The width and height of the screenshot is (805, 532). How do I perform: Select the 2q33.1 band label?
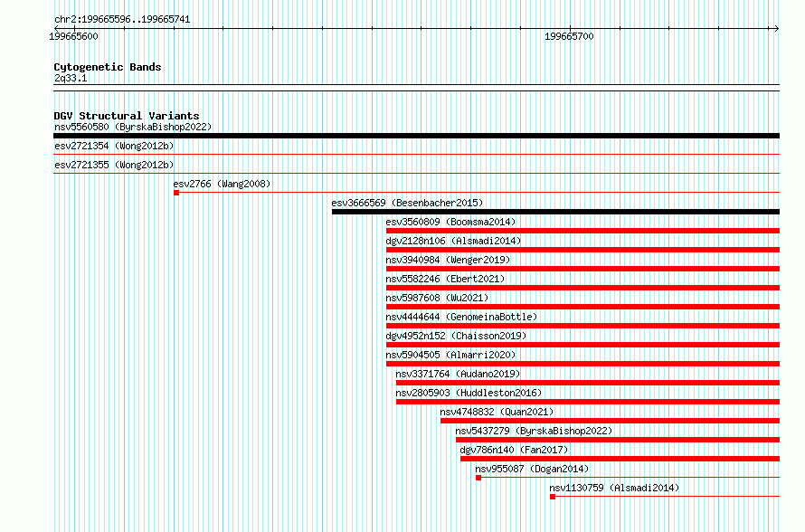click(71, 78)
